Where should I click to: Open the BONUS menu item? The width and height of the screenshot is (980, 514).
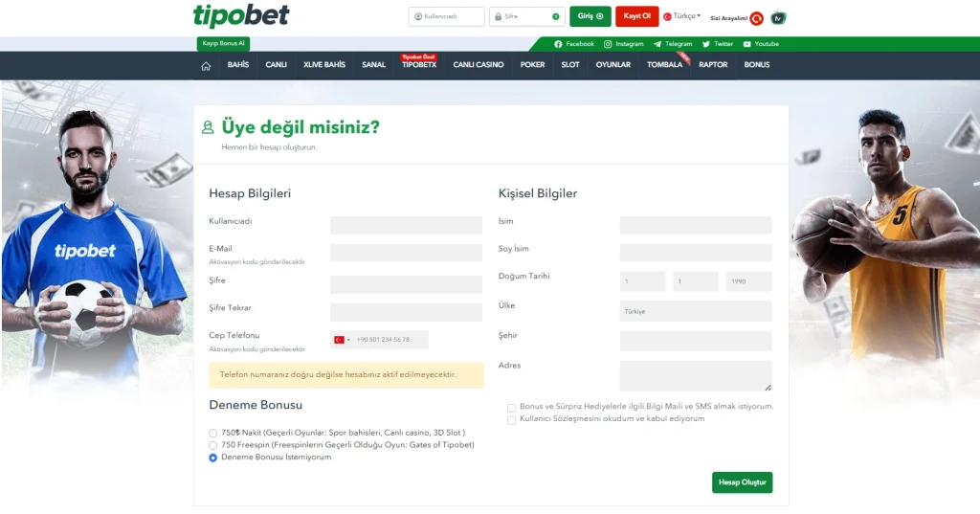pos(757,65)
